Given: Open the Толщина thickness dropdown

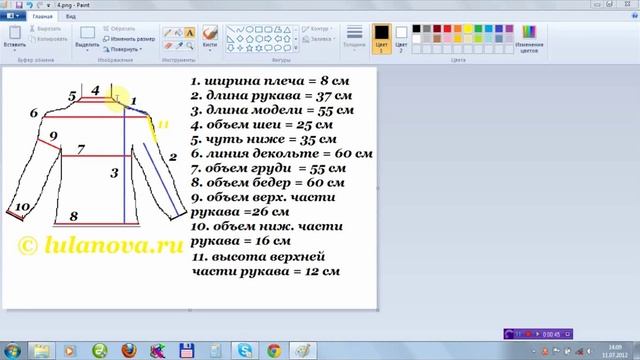Looking at the screenshot, I should [x=354, y=39].
